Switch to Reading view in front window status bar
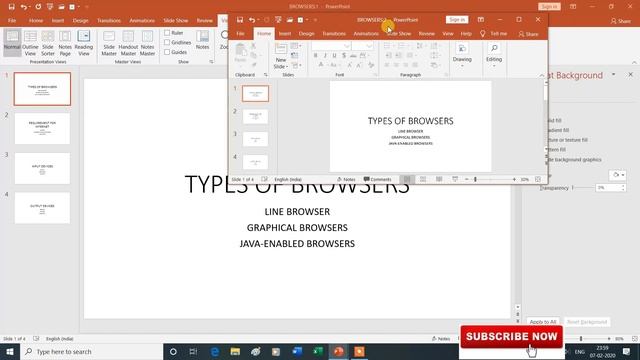Image resolution: width=640 pixels, height=360 pixels. 439,179
